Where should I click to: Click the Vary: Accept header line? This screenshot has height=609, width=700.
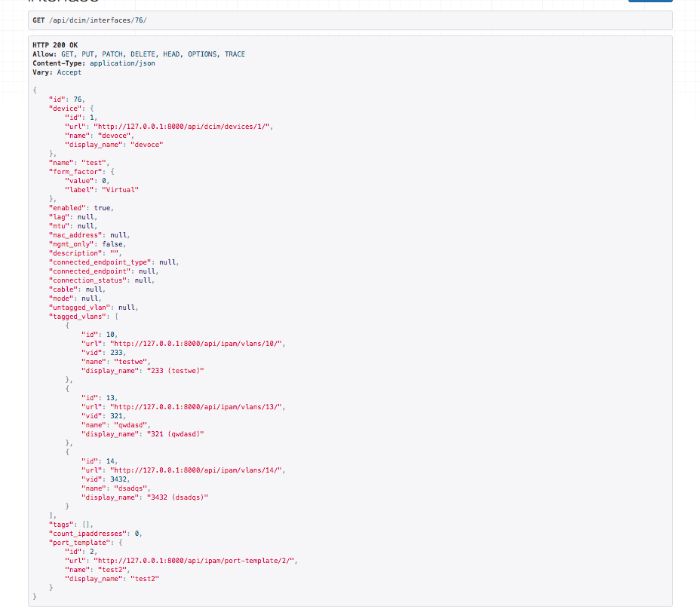(57, 72)
